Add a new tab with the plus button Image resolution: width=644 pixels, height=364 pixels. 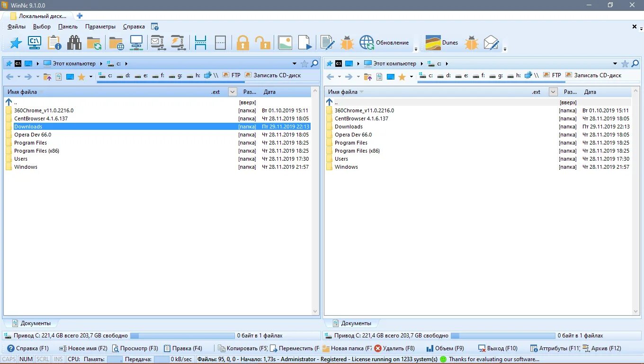(x=80, y=16)
